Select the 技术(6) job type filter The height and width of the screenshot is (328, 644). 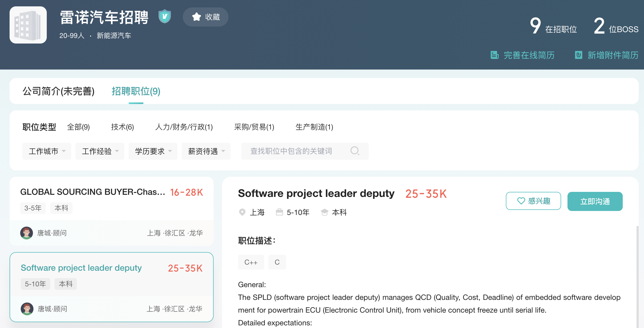[x=122, y=127]
